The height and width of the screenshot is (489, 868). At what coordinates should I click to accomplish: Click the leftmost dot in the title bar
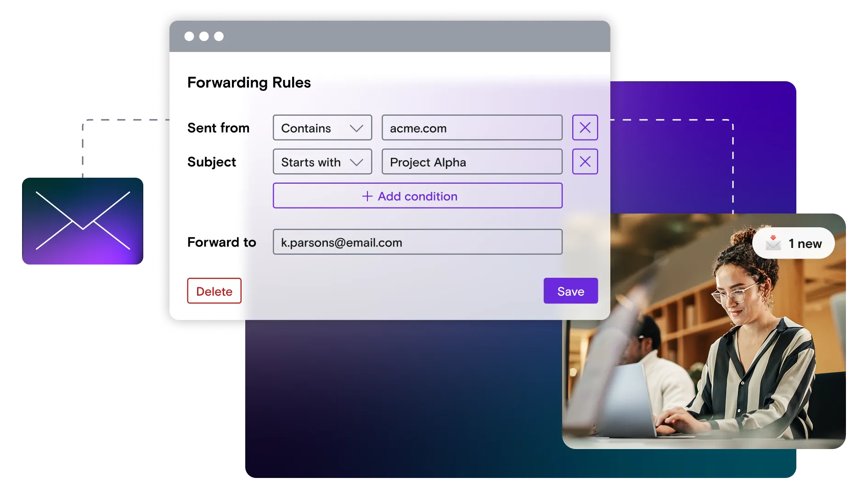(189, 36)
